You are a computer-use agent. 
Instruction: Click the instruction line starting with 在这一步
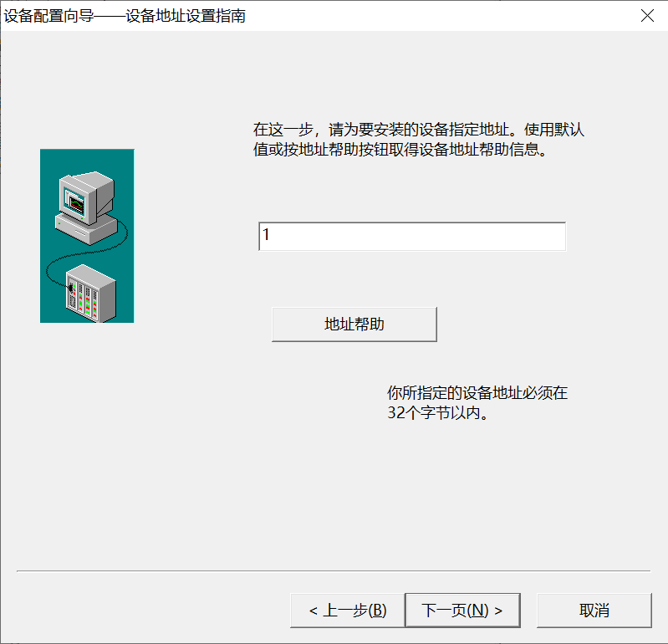click(418, 130)
